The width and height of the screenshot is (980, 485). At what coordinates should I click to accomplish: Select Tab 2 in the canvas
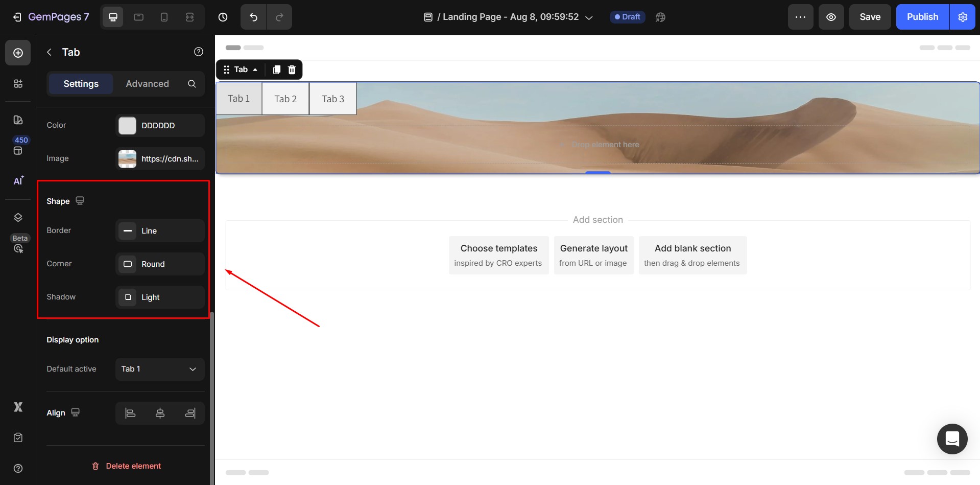285,99
